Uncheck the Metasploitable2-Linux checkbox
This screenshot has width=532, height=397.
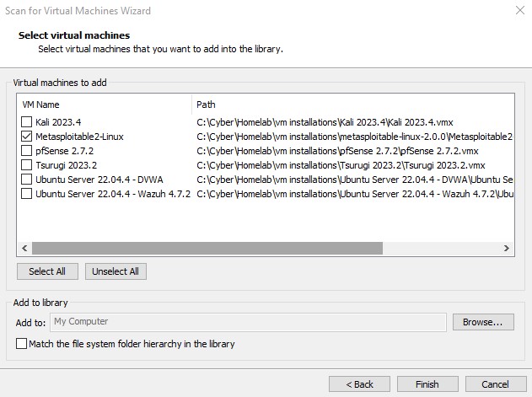27,137
